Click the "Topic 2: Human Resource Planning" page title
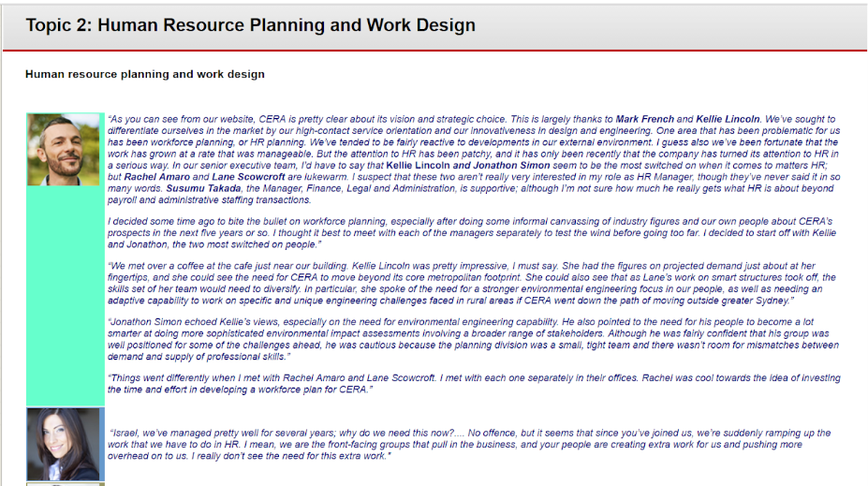868x486 pixels. (250, 25)
